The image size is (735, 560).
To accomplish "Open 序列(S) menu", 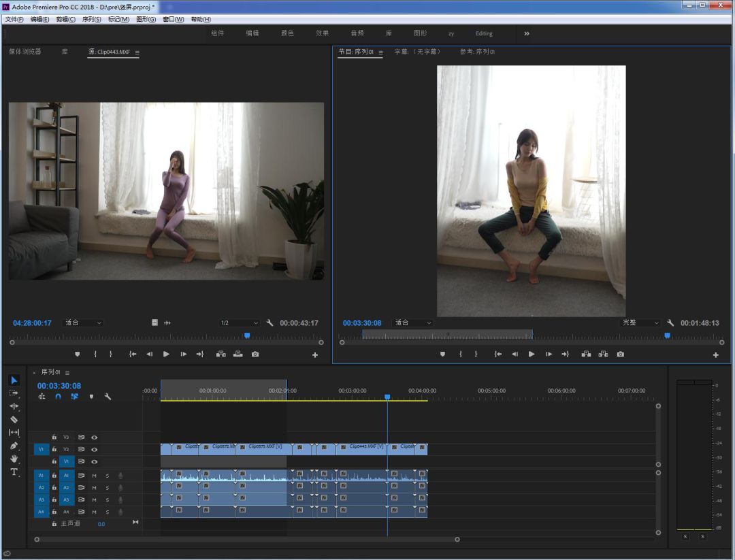I will 91,19.
